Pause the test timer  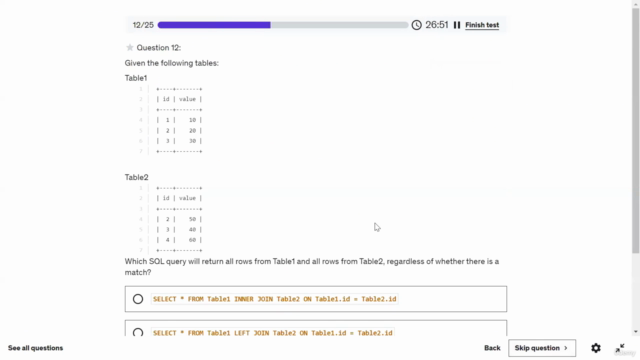[x=457, y=25]
